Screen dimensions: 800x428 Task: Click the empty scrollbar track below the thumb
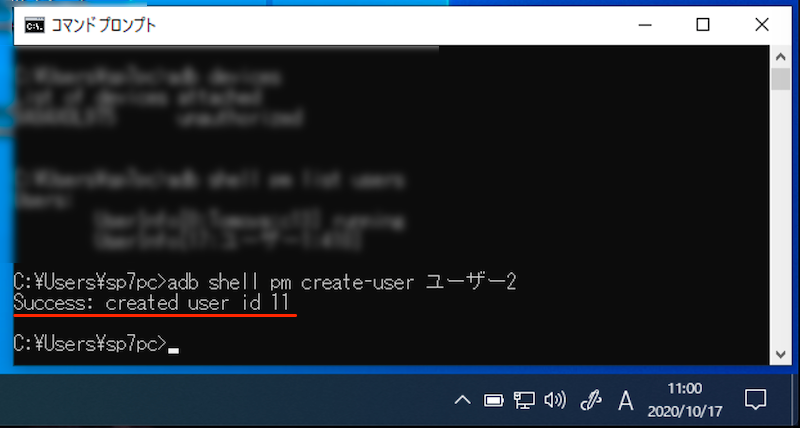coord(781,218)
